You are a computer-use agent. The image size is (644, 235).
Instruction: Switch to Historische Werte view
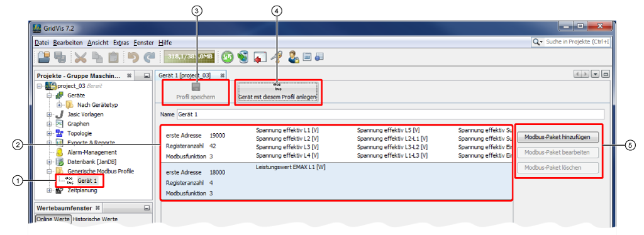click(x=95, y=219)
